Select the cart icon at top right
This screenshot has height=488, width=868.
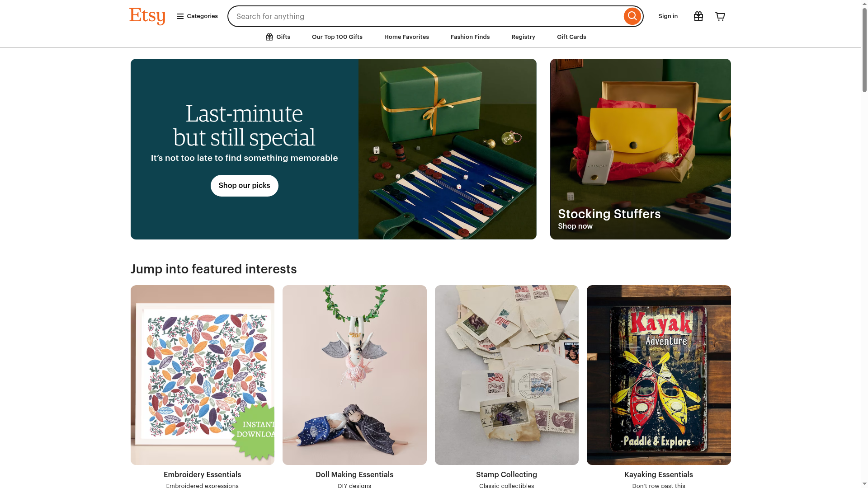(720, 16)
